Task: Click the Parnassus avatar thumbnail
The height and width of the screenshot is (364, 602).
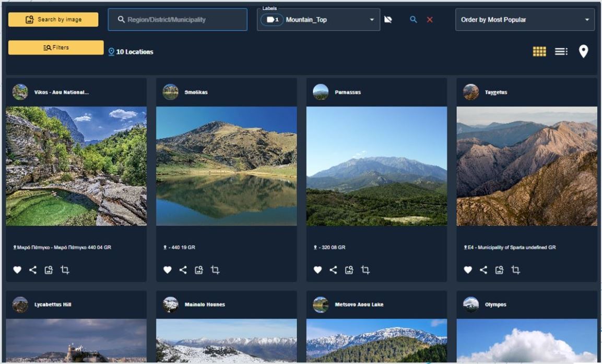Action: pos(321,92)
